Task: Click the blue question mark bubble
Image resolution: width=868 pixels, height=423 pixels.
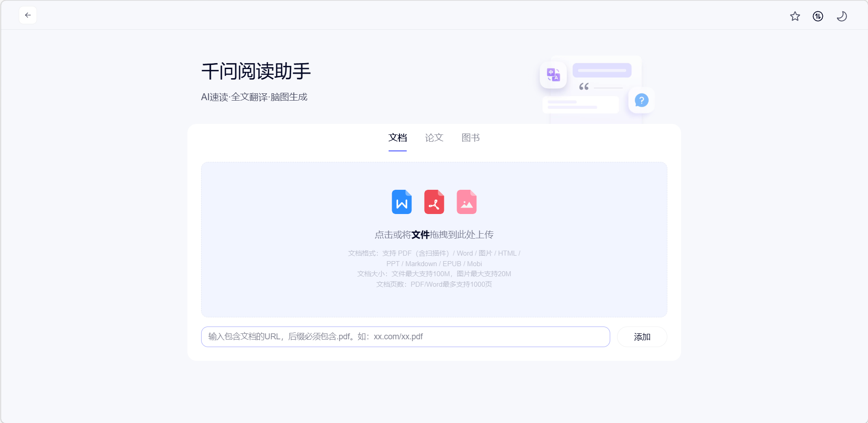Action: 641,100
